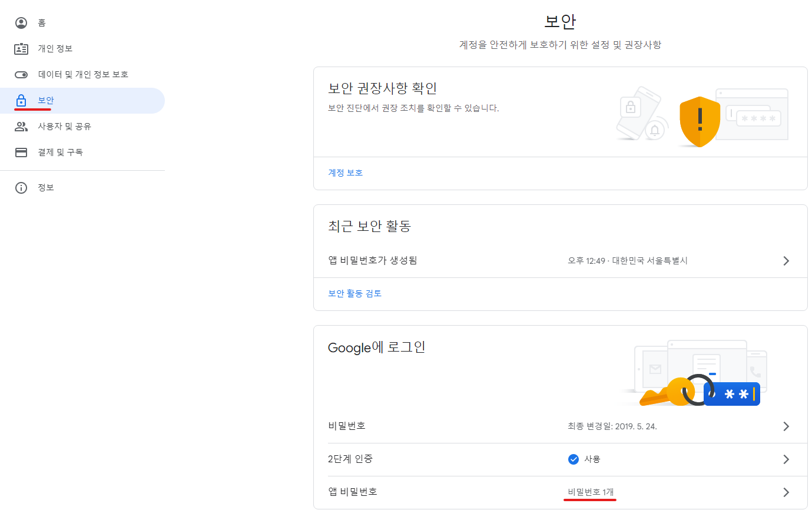Click the 보안 lock icon

(x=21, y=101)
